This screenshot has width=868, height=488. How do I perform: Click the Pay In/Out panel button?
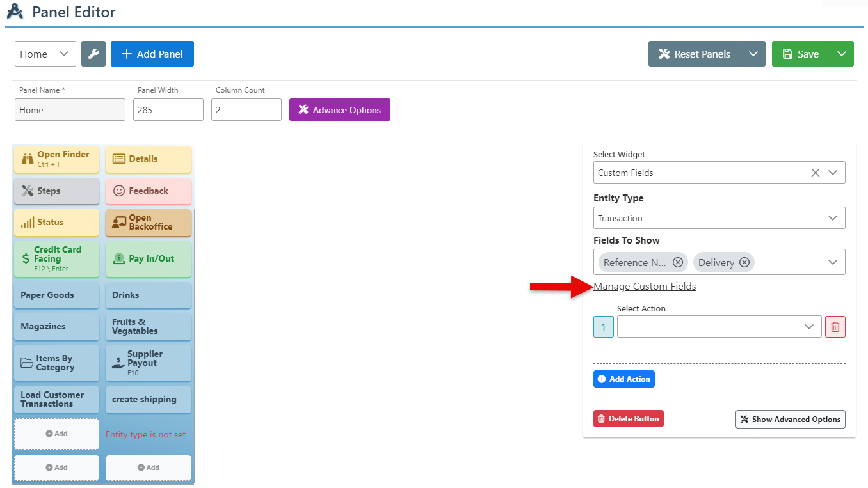149,259
